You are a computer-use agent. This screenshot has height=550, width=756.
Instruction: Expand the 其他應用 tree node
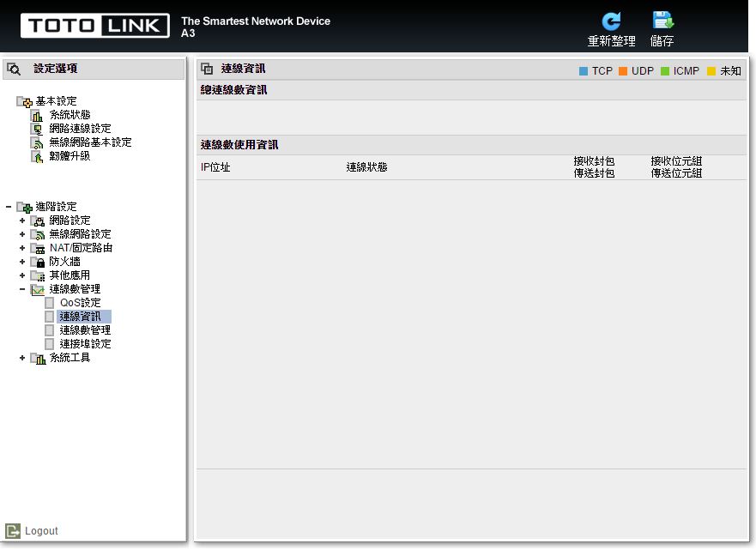click(x=22, y=275)
